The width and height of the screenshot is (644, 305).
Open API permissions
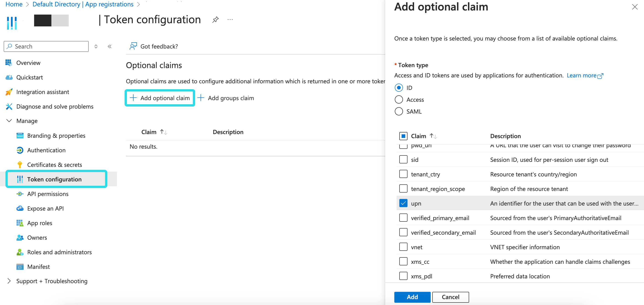coord(48,194)
